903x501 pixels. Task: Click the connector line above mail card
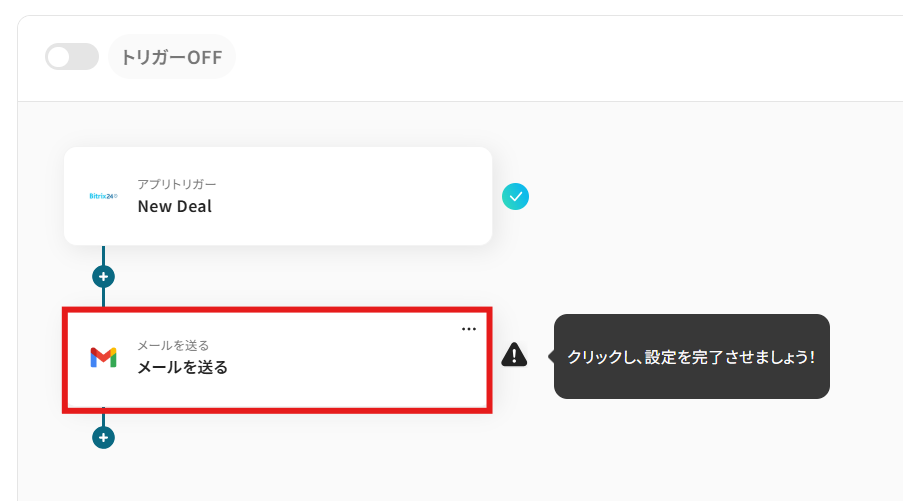(x=103, y=297)
